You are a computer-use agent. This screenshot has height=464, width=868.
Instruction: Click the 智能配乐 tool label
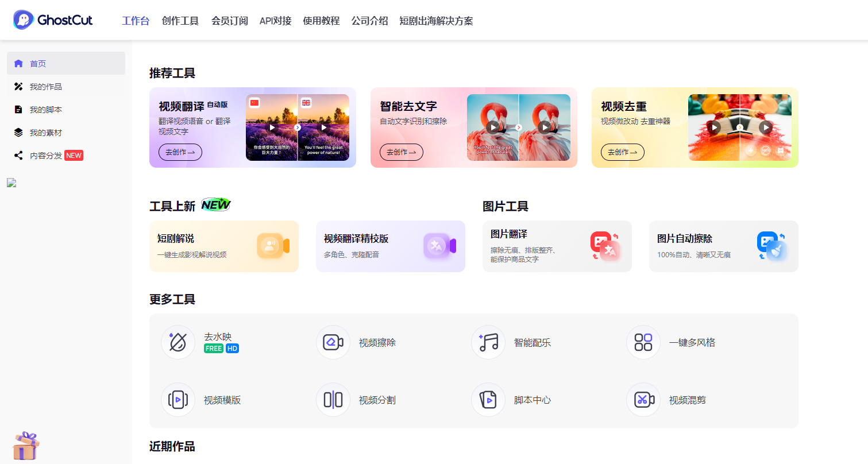533,343
